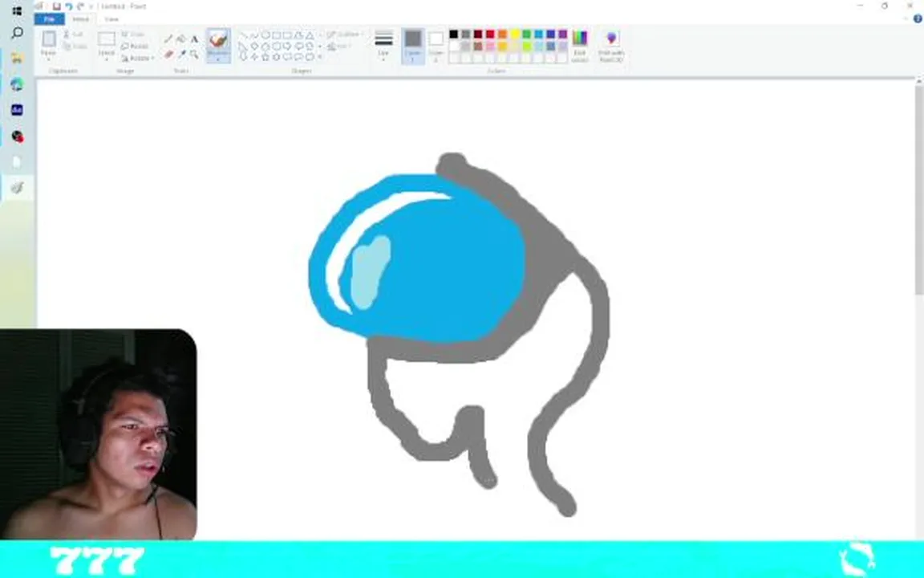Click the Crop button
924x578 pixels.
tap(133, 35)
